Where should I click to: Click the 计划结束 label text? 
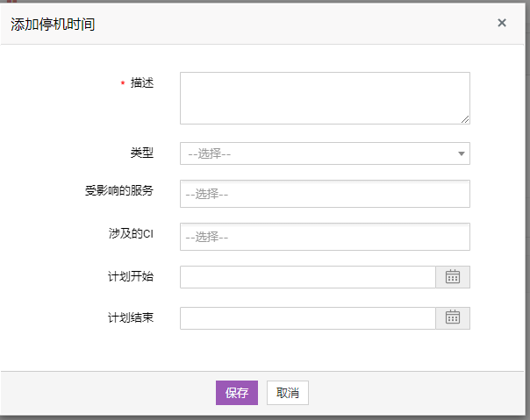130,317
